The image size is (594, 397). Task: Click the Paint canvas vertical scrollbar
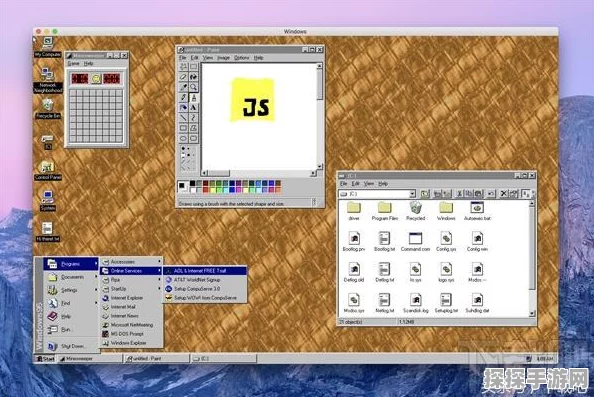tap(320, 116)
